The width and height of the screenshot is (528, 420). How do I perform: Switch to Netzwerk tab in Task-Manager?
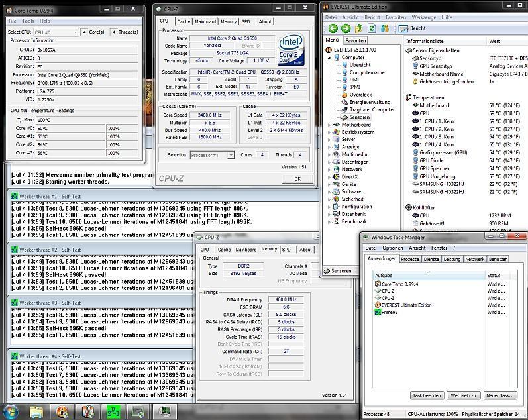pos(475,259)
